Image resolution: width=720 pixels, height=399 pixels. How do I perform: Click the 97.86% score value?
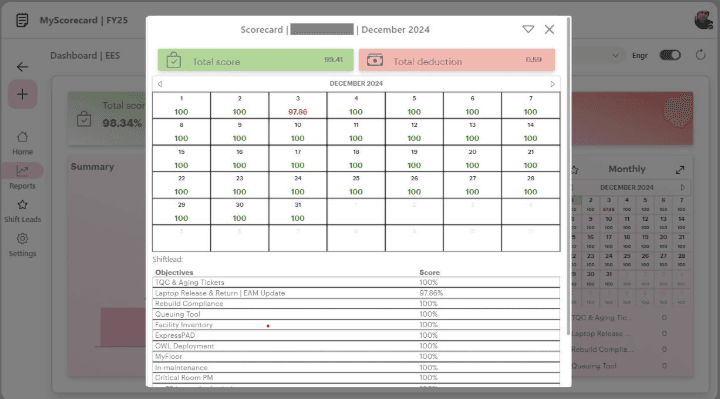point(431,293)
